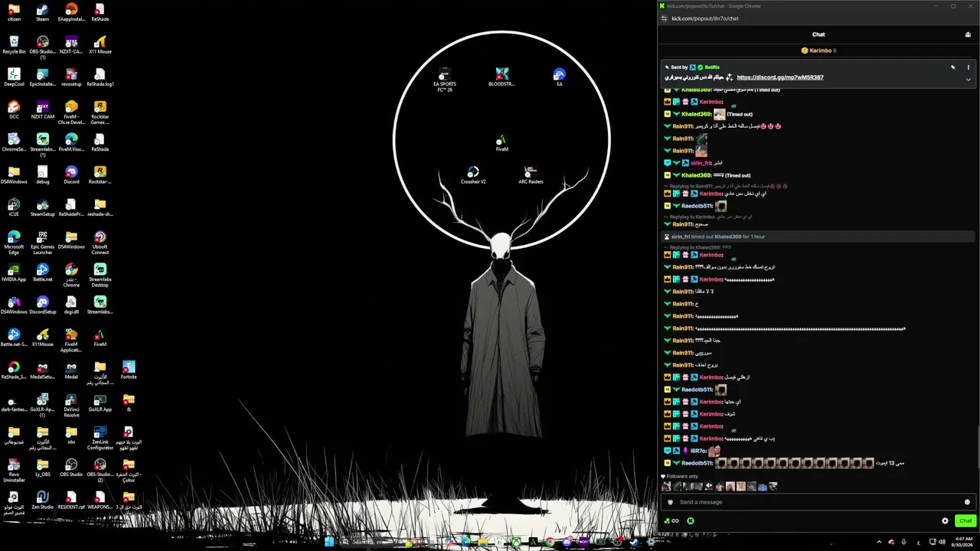Select the Epic Games Launcher icon

click(x=43, y=243)
